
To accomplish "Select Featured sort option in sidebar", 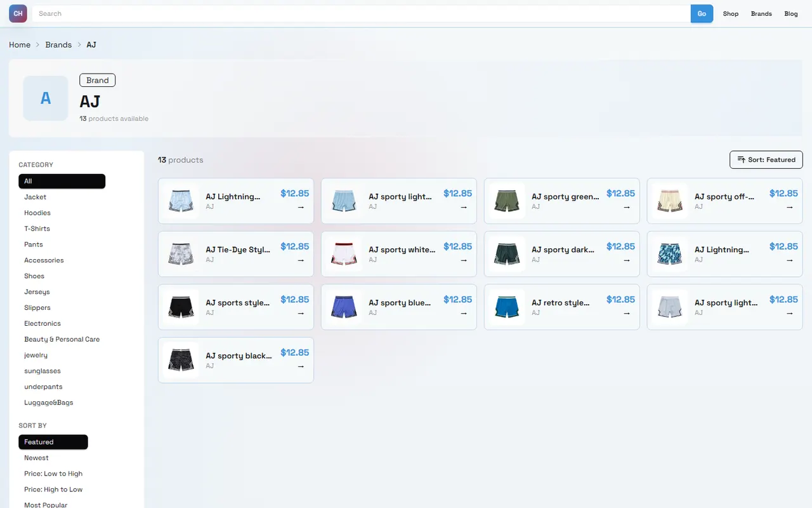I will (x=53, y=442).
